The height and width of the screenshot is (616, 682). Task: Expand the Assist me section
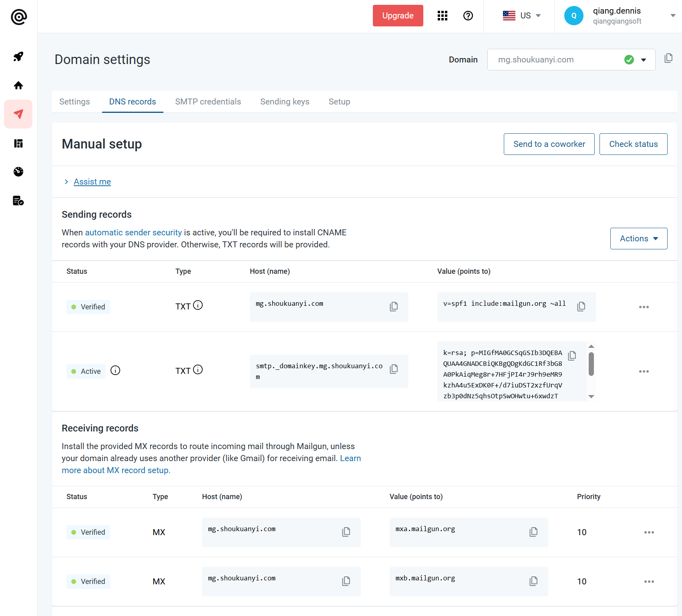click(92, 182)
